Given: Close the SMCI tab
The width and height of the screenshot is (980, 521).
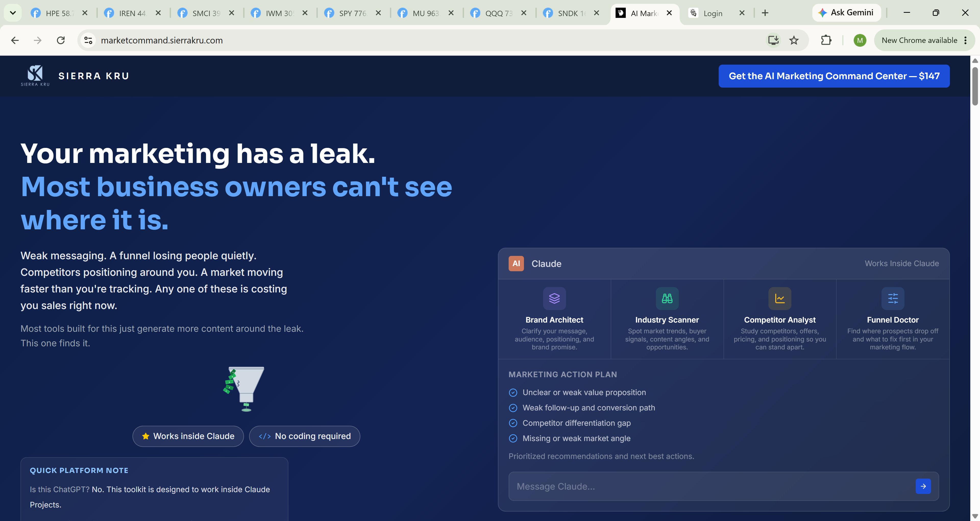Looking at the screenshot, I should pos(231,13).
